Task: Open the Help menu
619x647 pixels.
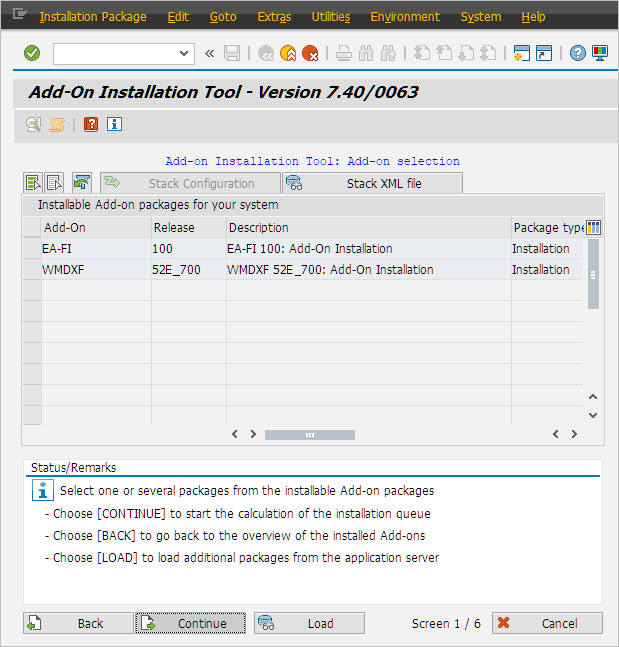Action: click(533, 17)
